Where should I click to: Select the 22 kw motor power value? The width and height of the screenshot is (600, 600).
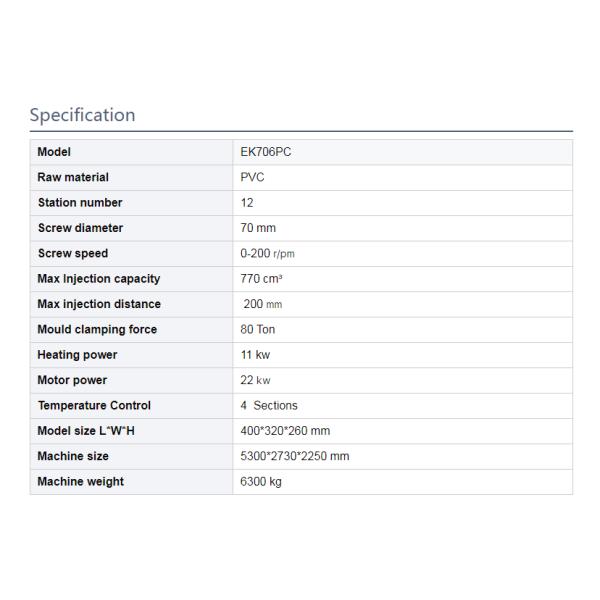coord(256,380)
